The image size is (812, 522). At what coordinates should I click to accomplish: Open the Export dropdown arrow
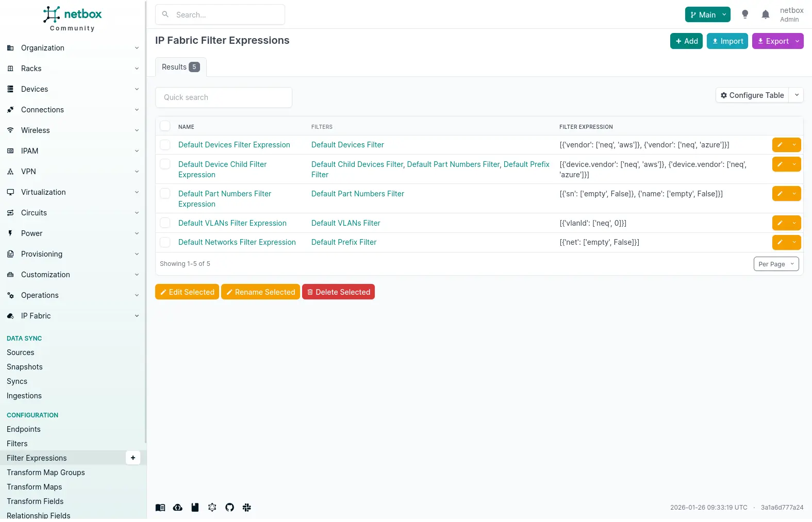(797, 41)
